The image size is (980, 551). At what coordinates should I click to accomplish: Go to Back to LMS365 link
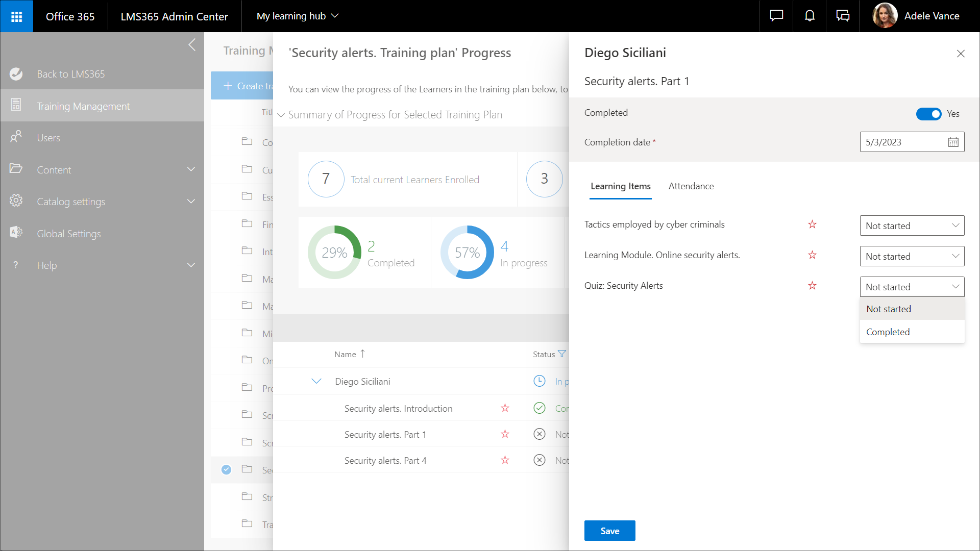pos(70,74)
